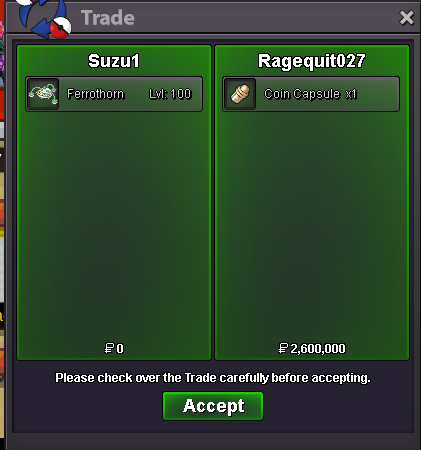Click the Pokedollar symbol beside 2,600,000
The width and height of the screenshot is (421, 450).
283,348
